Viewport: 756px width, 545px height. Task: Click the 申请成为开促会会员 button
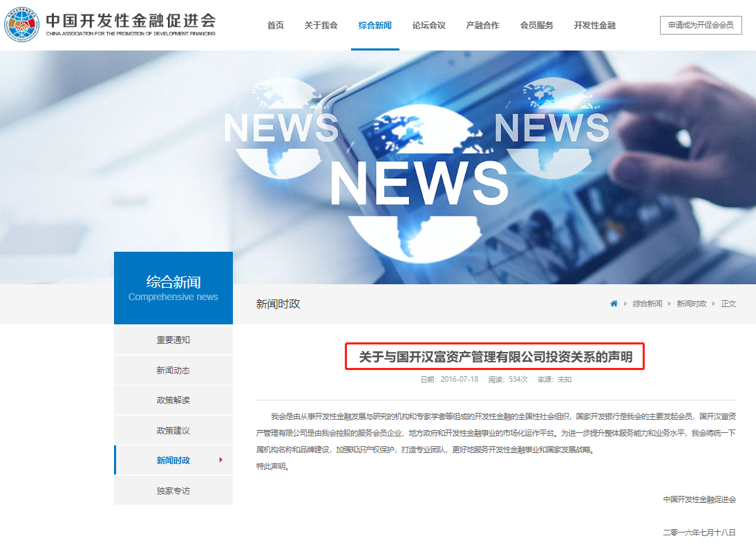point(701,24)
